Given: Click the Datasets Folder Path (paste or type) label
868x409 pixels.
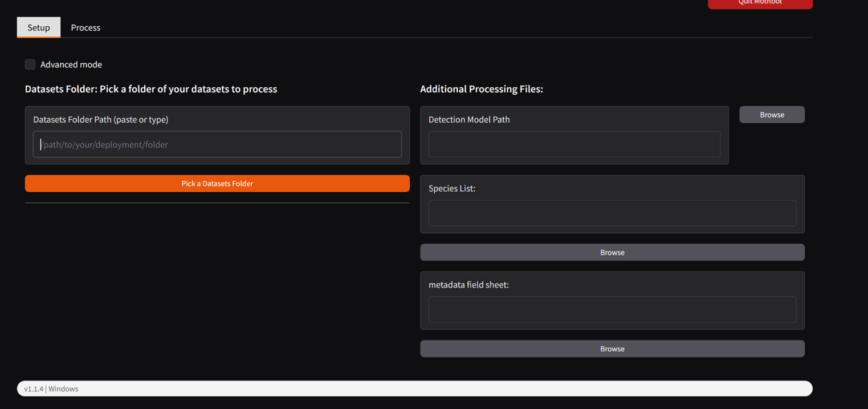Looking at the screenshot, I should point(101,119).
